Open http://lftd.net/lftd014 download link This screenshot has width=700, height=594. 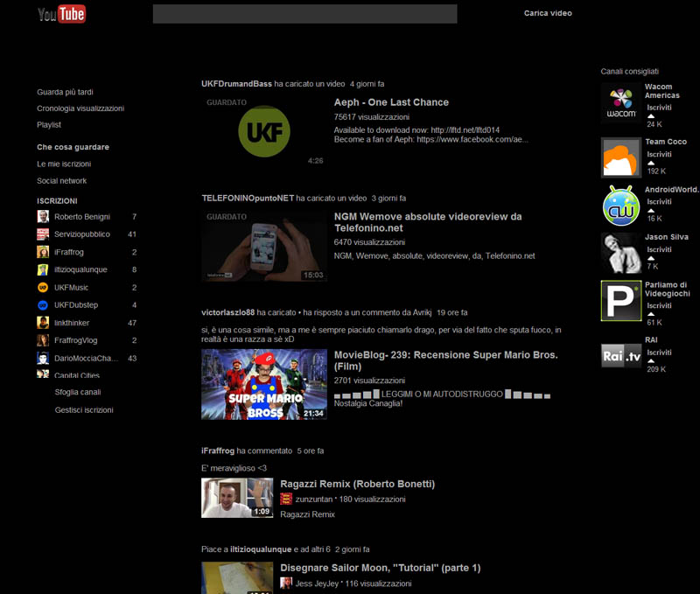click(x=465, y=130)
